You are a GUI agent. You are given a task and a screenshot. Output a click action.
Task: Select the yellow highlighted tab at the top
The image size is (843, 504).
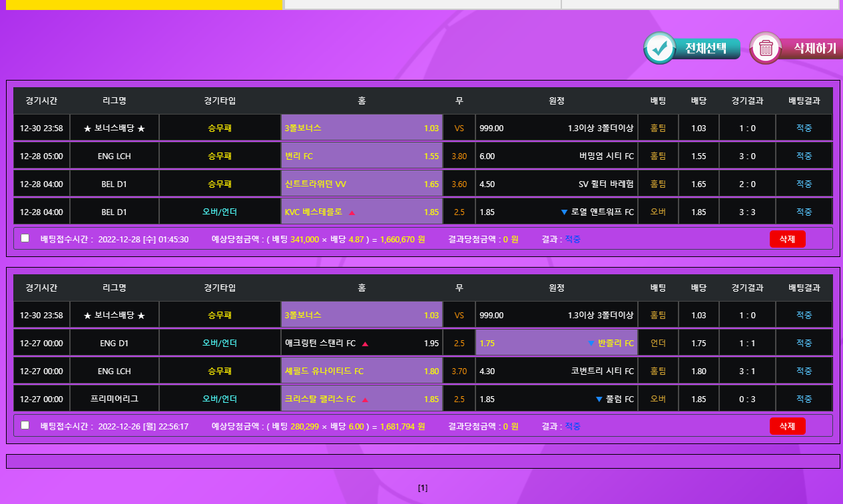tap(144, 5)
